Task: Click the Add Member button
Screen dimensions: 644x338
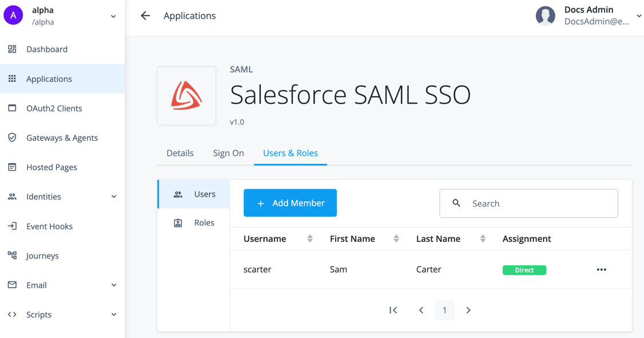Action: click(290, 202)
